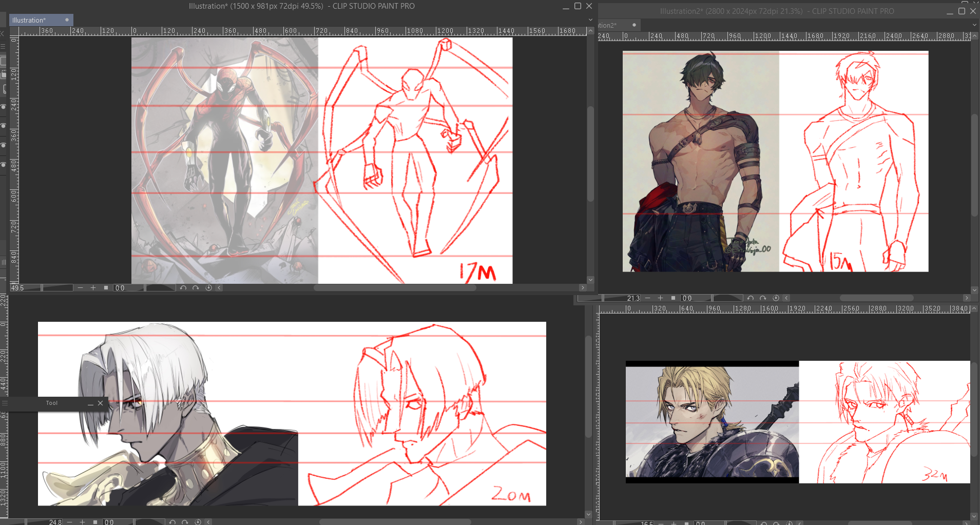The image size is (980, 525).
Task: Rotate the 24.8% canvas left
Action: click(172, 522)
